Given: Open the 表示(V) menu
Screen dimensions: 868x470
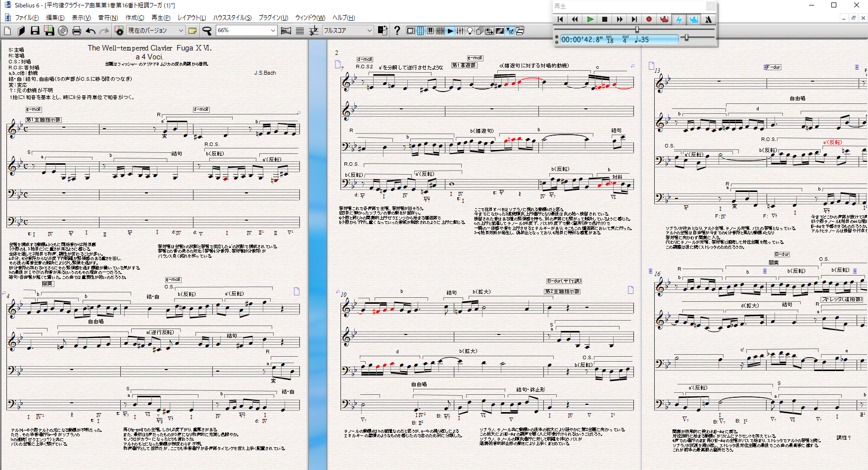Looking at the screenshot, I should click(81, 17).
